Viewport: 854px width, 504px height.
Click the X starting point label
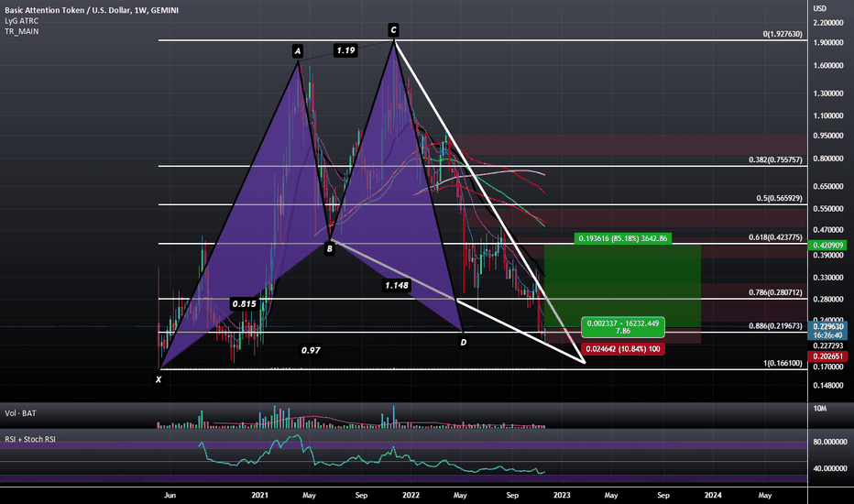point(159,379)
